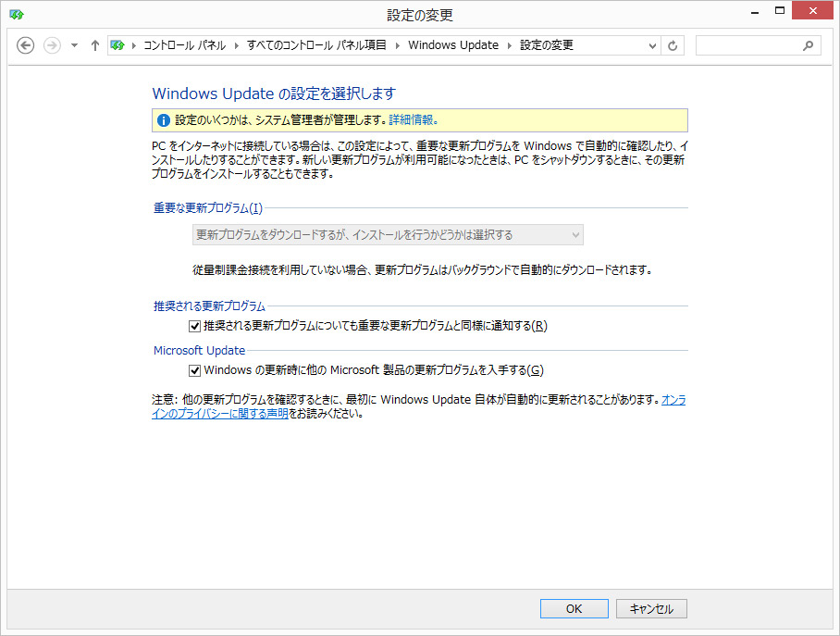Expand the arrow after すべてのコントロール パネル項目

click(398, 45)
